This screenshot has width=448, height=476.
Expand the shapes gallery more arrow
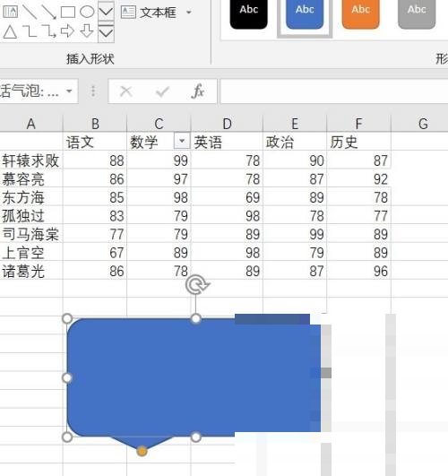coord(106,32)
